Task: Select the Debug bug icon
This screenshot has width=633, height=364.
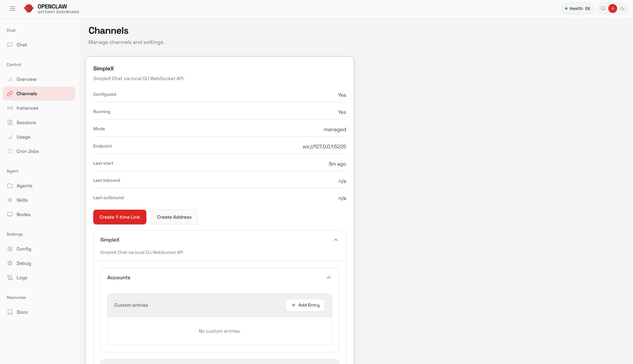Action: (10, 263)
